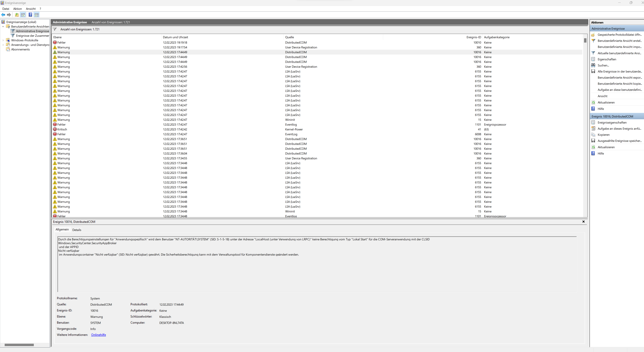644x352 pixels.
Task: Click Alle Ereignisse speichern disk icon
Action: pos(593,72)
